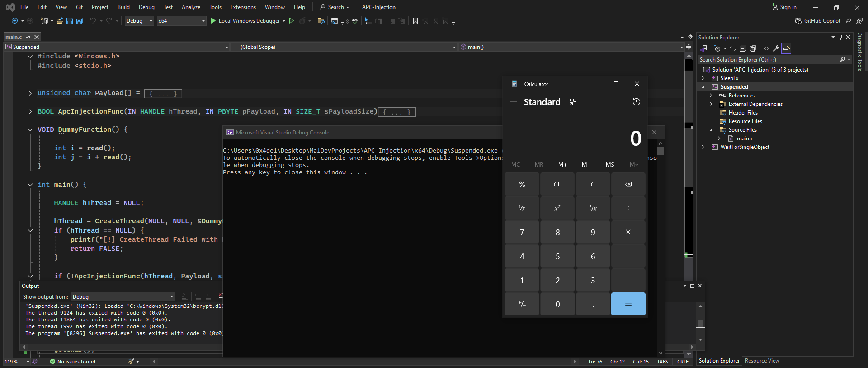Image resolution: width=868 pixels, height=368 pixels.
Task: Click the Open File folder icon
Action: [x=59, y=21]
